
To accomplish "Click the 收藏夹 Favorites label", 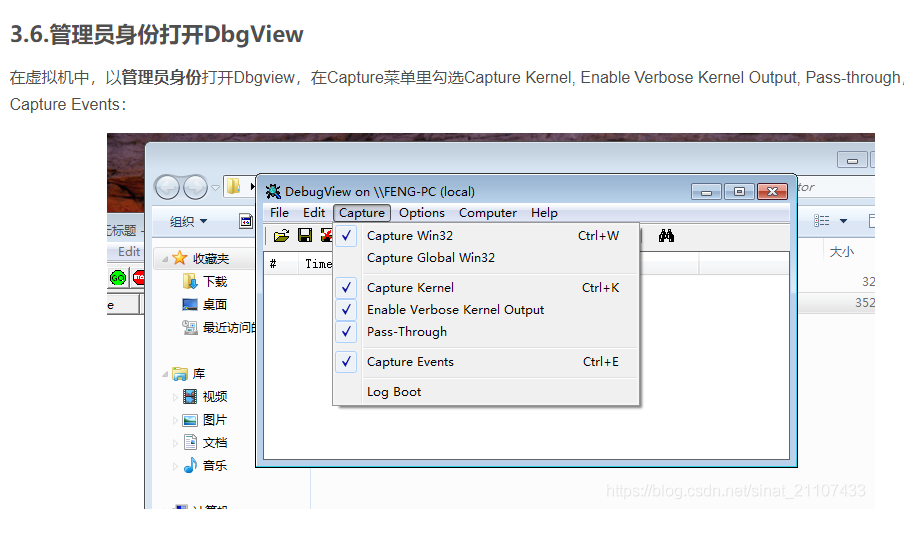I will (x=210, y=259).
